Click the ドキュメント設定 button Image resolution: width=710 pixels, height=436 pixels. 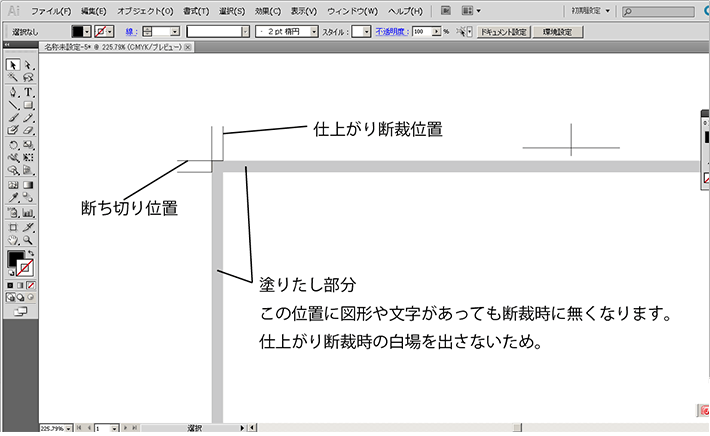[x=504, y=32]
